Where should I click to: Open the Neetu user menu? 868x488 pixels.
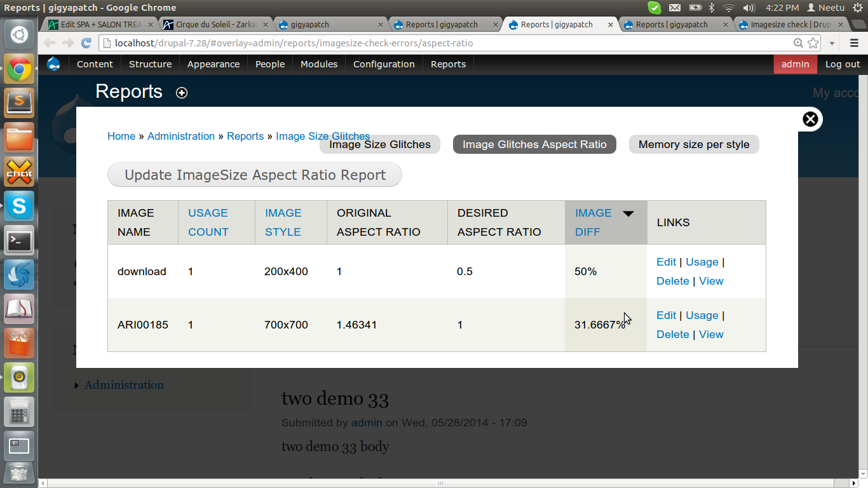pos(825,8)
